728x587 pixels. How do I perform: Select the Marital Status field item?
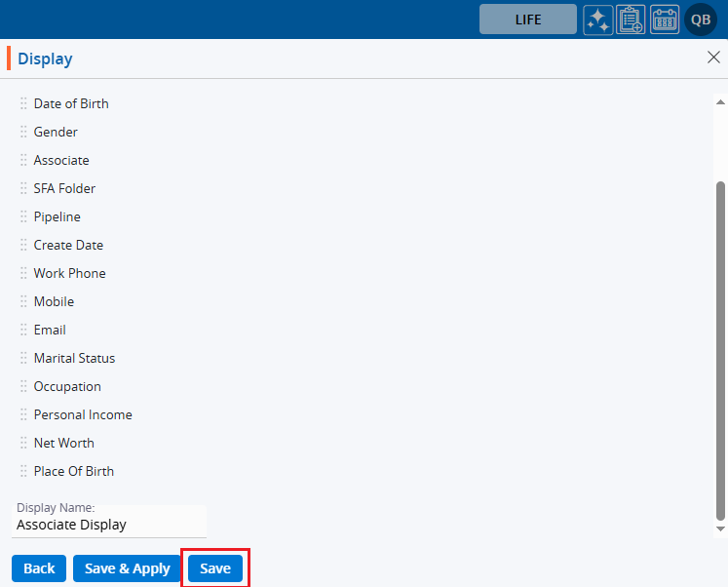point(74,358)
